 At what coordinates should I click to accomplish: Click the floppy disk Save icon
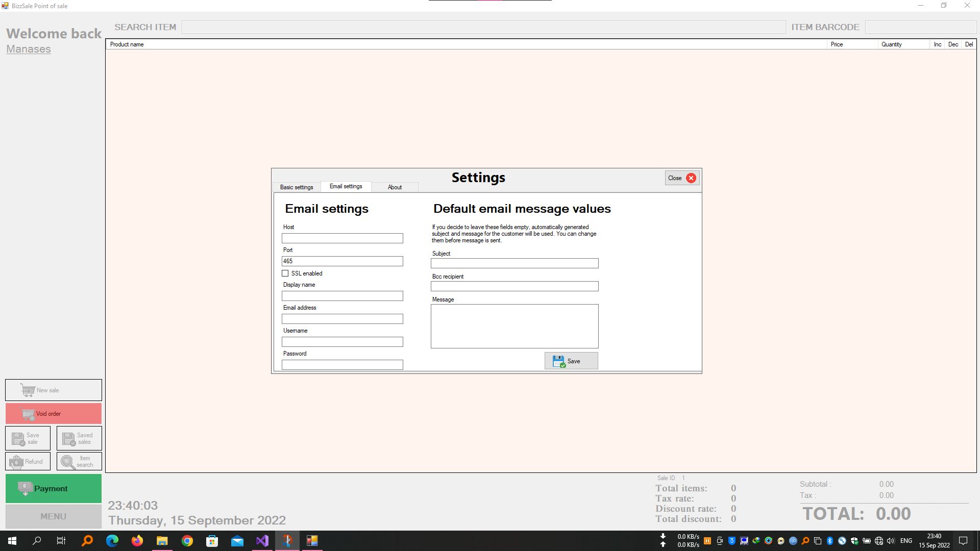pyautogui.click(x=559, y=361)
